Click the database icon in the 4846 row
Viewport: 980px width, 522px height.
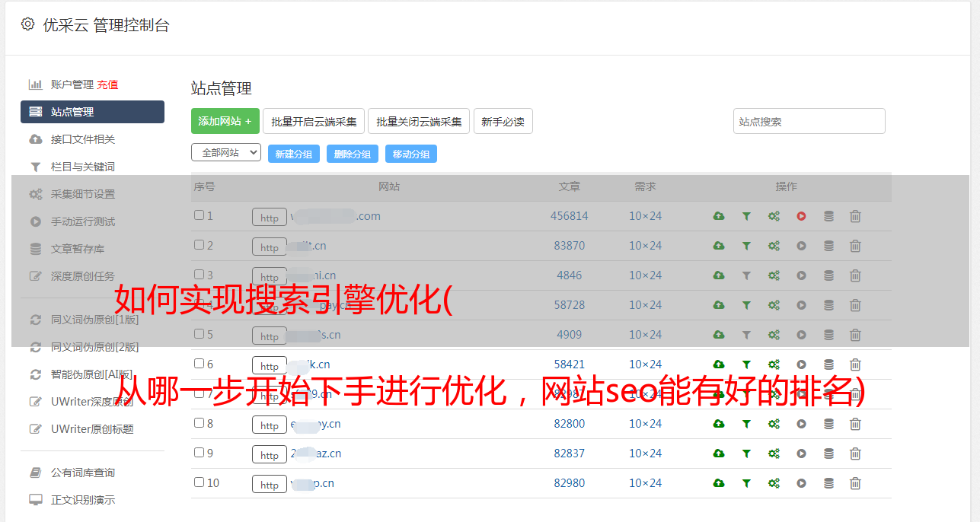pyautogui.click(x=828, y=275)
